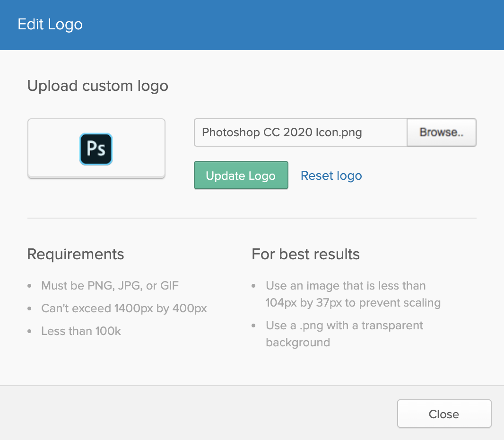This screenshot has height=440, width=504.
Task: Click the bullet before Use a .png
Action: pos(254,326)
